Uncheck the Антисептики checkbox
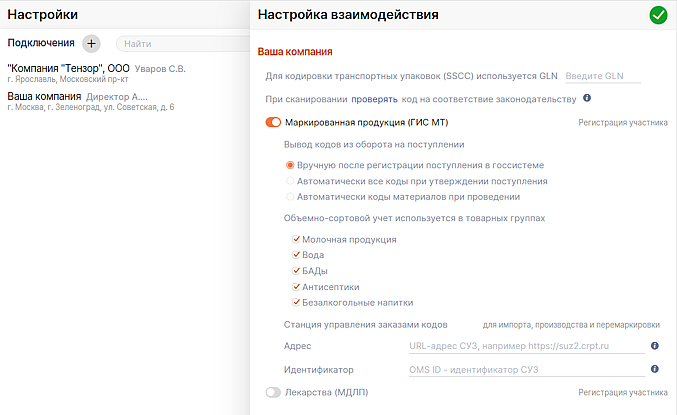 tap(297, 287)
